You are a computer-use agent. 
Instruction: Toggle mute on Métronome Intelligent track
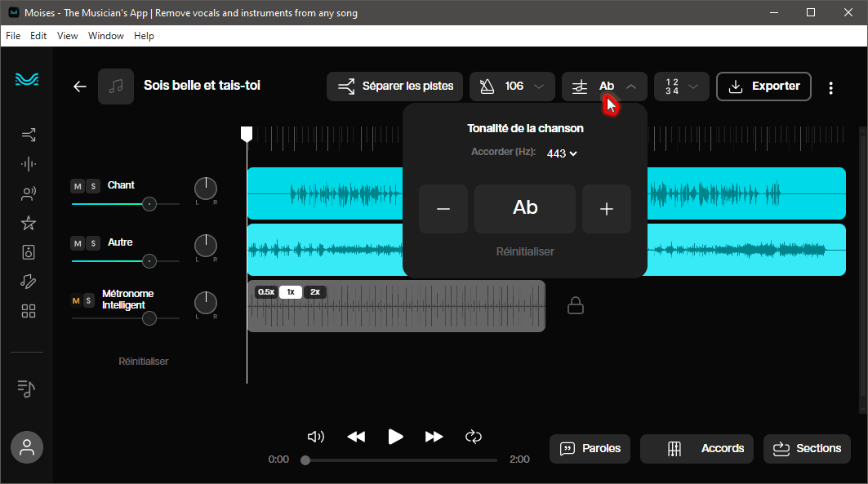click(x=78, y=301)
